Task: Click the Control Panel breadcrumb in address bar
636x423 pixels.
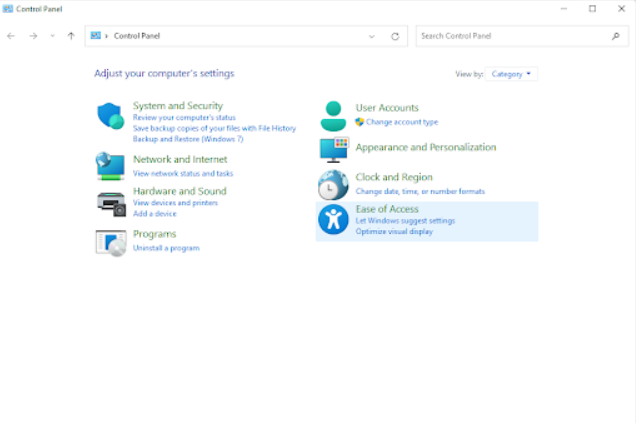Action: [x=137, y=36]
